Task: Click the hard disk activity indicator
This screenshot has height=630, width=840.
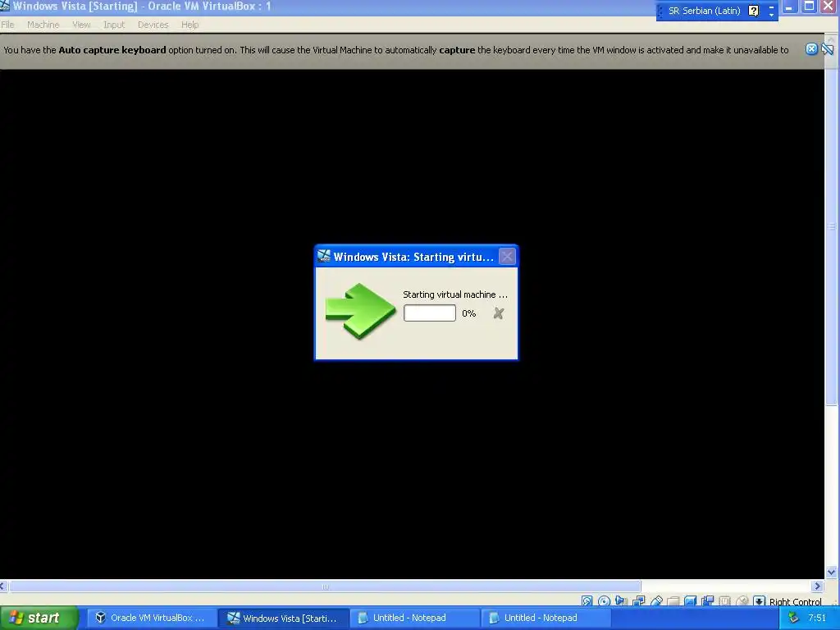Action: [x=587, y=601]
